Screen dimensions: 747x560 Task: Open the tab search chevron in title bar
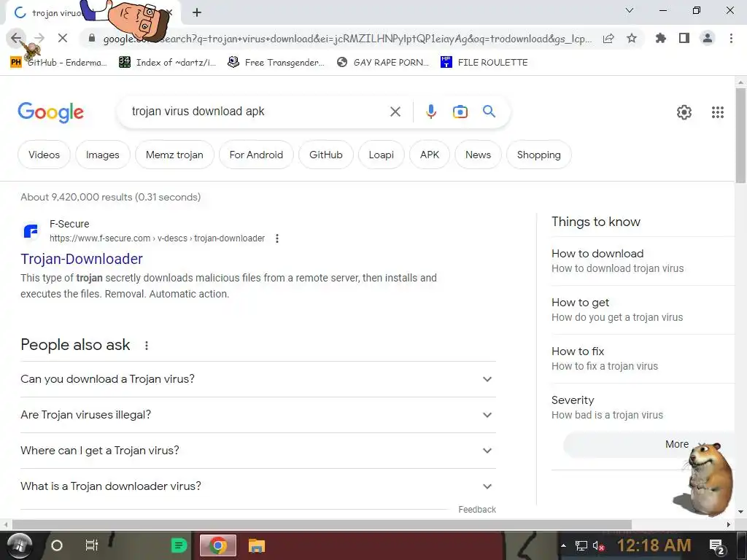click(x=630, y=10)
